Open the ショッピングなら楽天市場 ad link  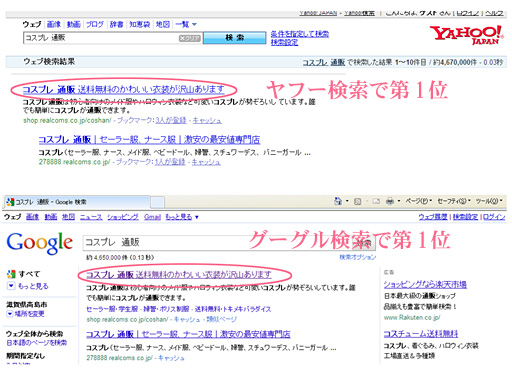pos(425,284)
